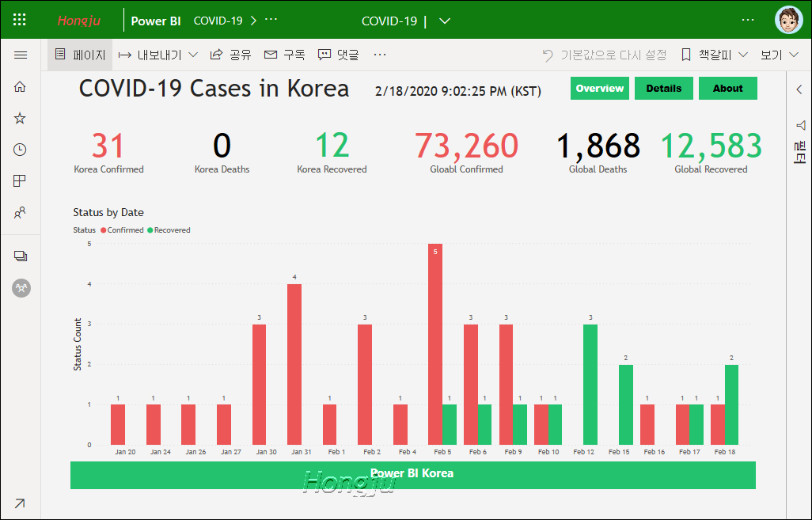This screenshot has width=812, height=520.
Task: Click the COVID-19 Cases in Korea title
Action: pyautogui.click(x=214, y=89)
